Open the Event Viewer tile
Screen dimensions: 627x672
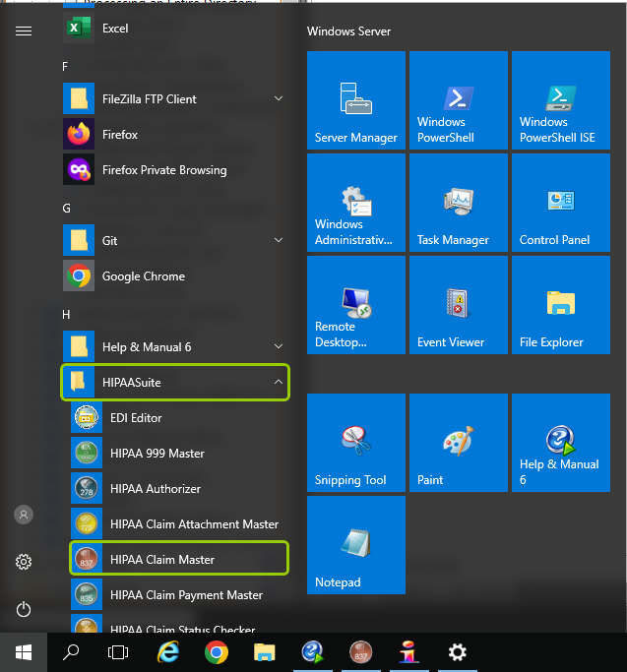[x=459, y=305]
